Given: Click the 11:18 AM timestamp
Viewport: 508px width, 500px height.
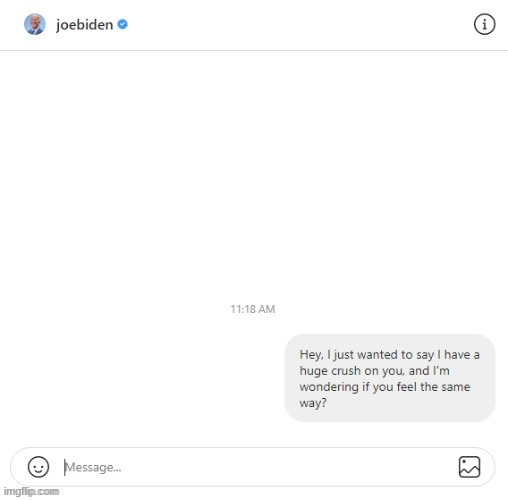Looking at the screenshot, I should point(253,309).
